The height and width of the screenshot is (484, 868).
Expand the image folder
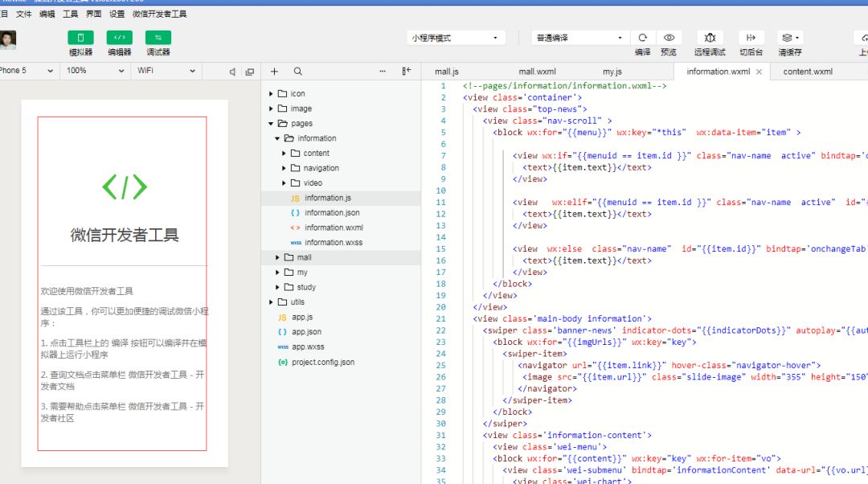(271, 109)
